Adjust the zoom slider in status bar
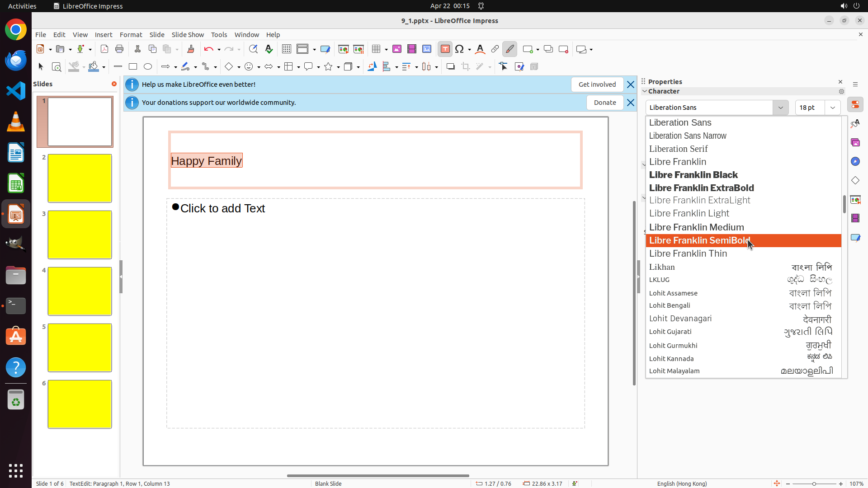868x488 pixels. tap(814, 484)
